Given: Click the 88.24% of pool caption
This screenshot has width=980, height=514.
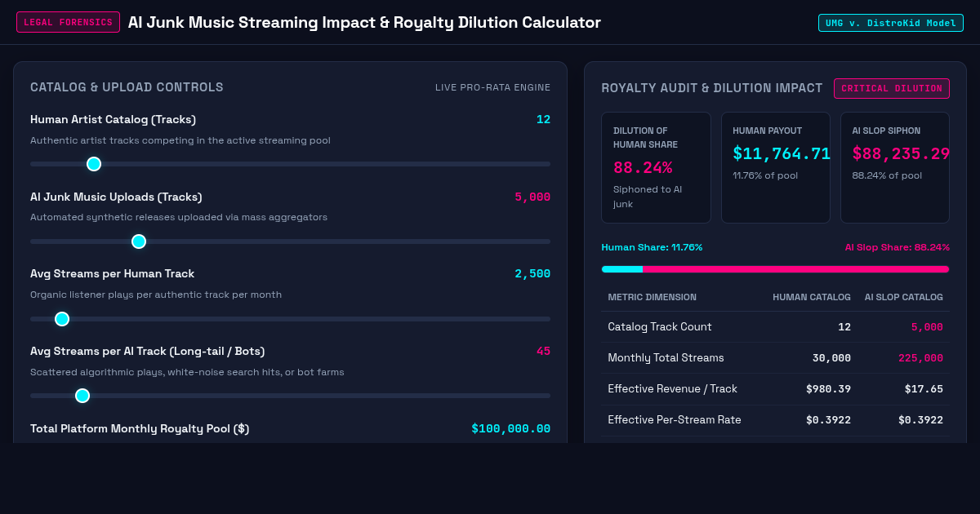Looking at the screenshot, I should pos(887,175).
